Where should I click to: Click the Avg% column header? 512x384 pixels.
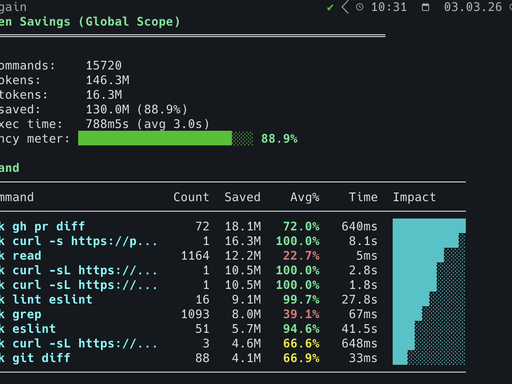pyautogui.click(x=305, y=197)
